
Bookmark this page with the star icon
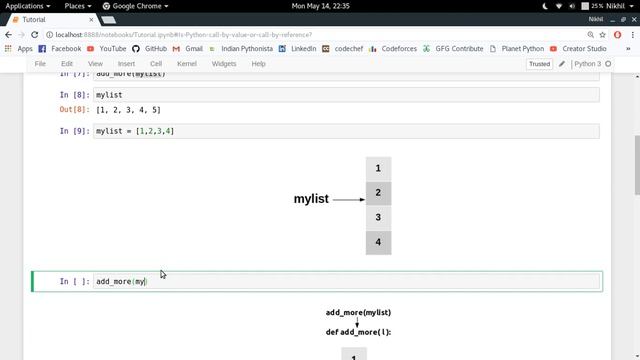tap(602, 35)
